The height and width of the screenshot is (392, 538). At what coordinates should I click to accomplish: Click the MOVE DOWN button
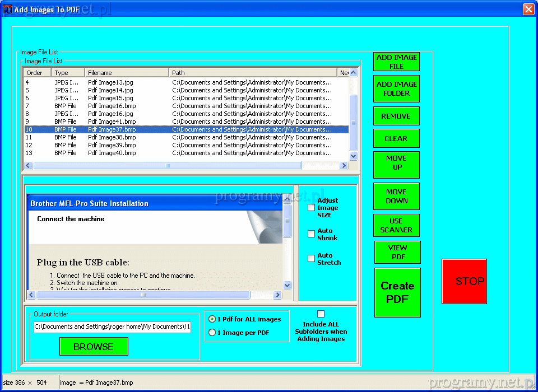396,196
